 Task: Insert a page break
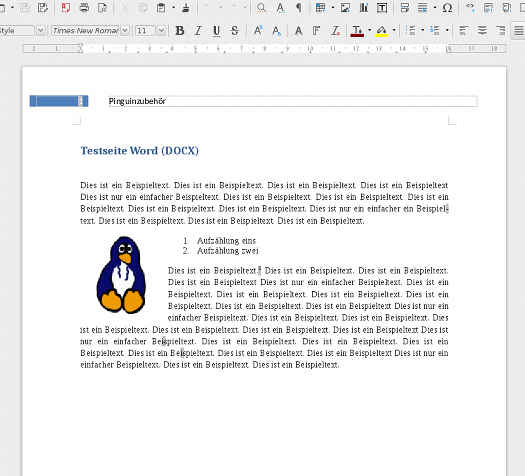(x=404, y=7)
